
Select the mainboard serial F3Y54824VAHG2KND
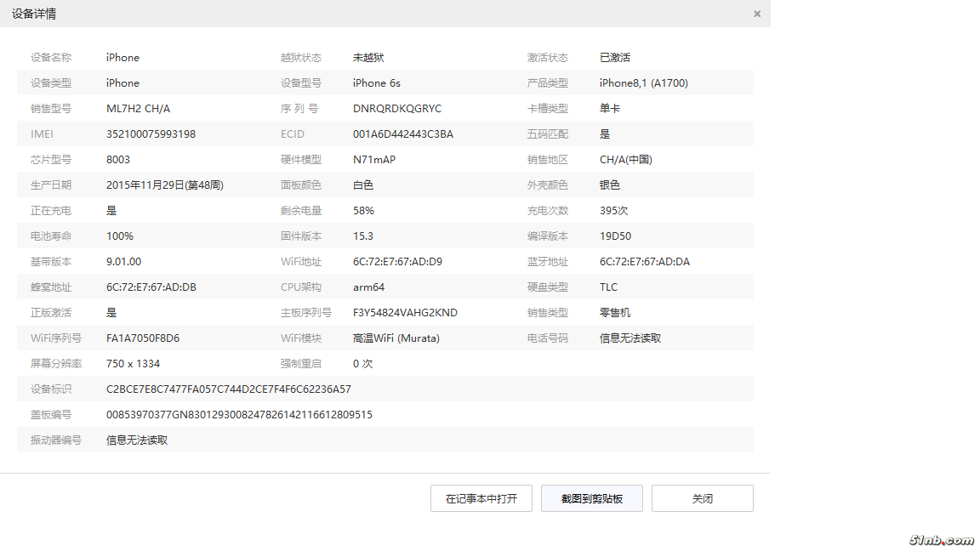405,313
